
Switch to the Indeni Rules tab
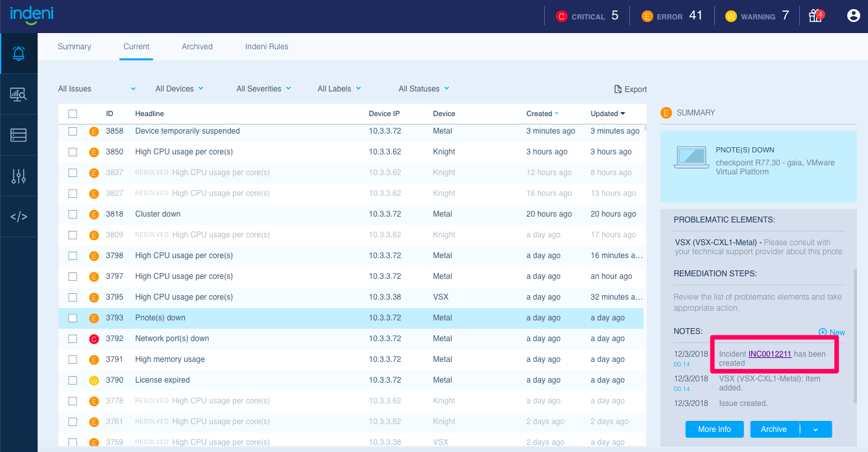click(x=267, y=47)
